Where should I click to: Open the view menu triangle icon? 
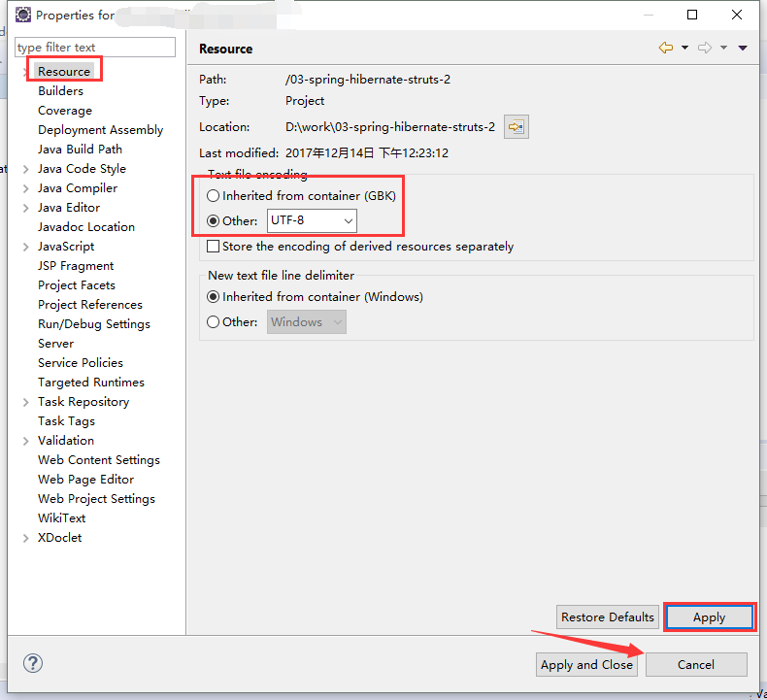click(x=743, y=48)
